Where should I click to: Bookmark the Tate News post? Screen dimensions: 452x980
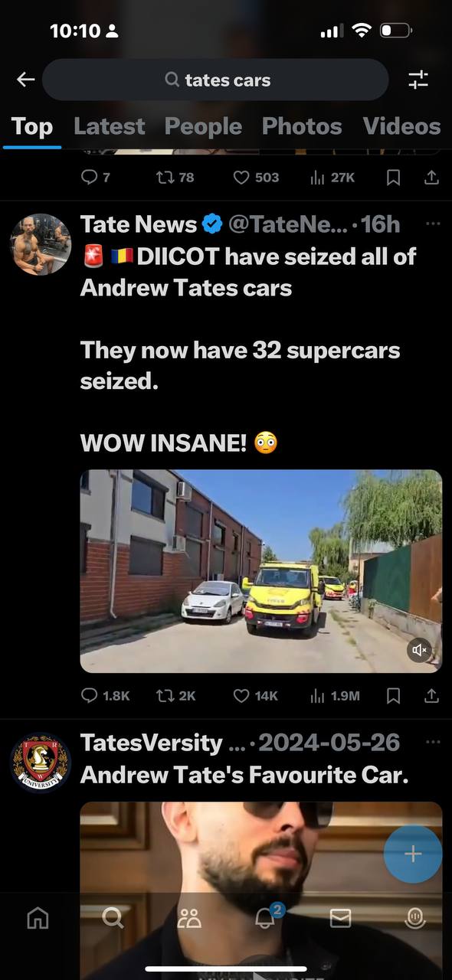click(393, 695)
